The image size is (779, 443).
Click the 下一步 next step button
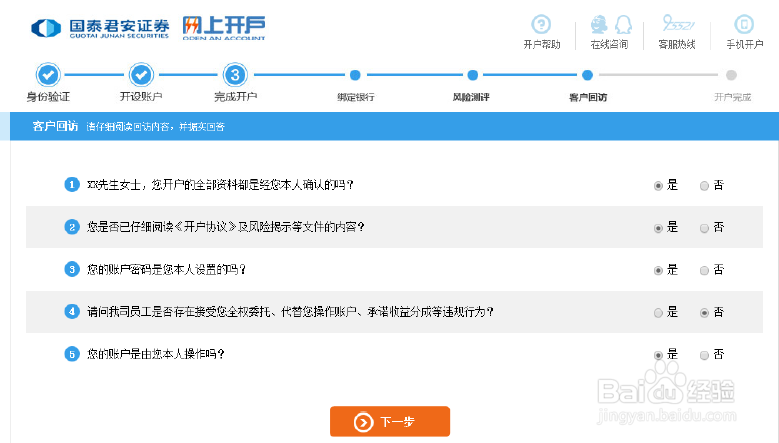tap(390, 421)
